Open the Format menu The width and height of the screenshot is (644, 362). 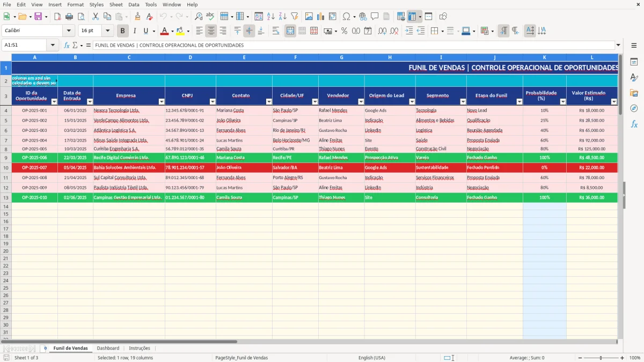pyautogui.click(x=75, y=4)
